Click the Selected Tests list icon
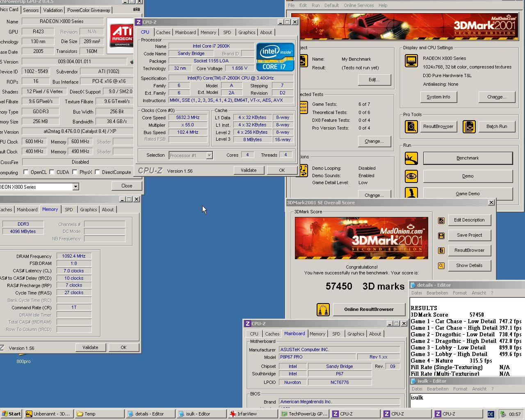 click(x=303, y=108)
